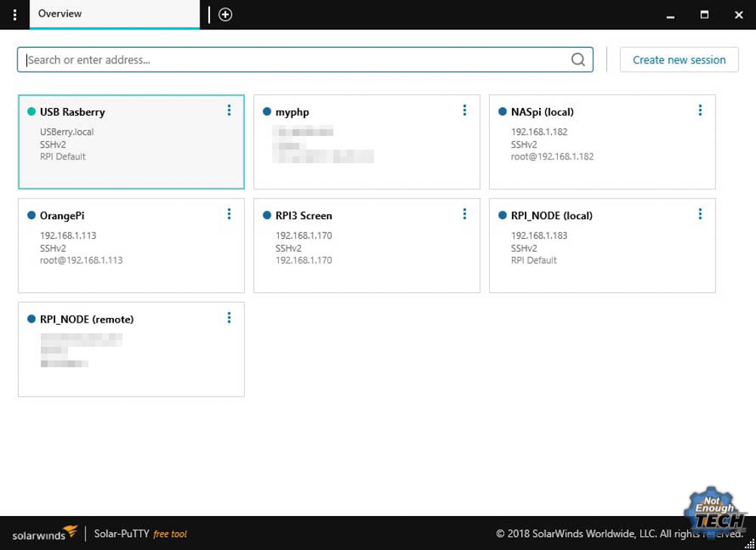The image size is (756, 550).
Task: Open options menu for RPI3 Screen session
Action: 464,214
